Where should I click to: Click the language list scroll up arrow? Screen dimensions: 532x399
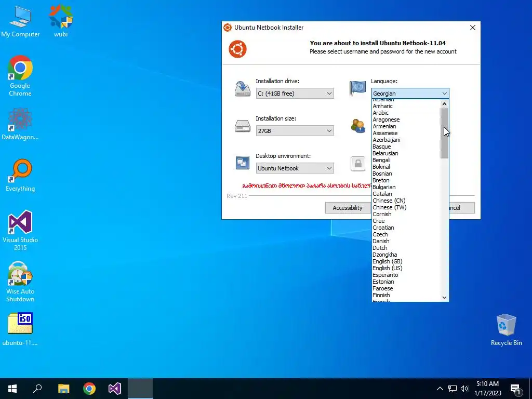pyautogui.click(x=444, y=104)
